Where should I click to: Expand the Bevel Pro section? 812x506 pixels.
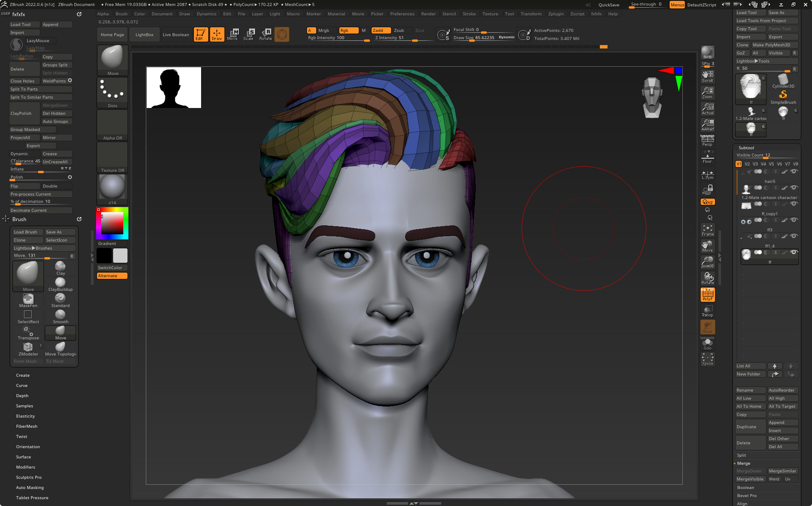click(x=747, y=496)
